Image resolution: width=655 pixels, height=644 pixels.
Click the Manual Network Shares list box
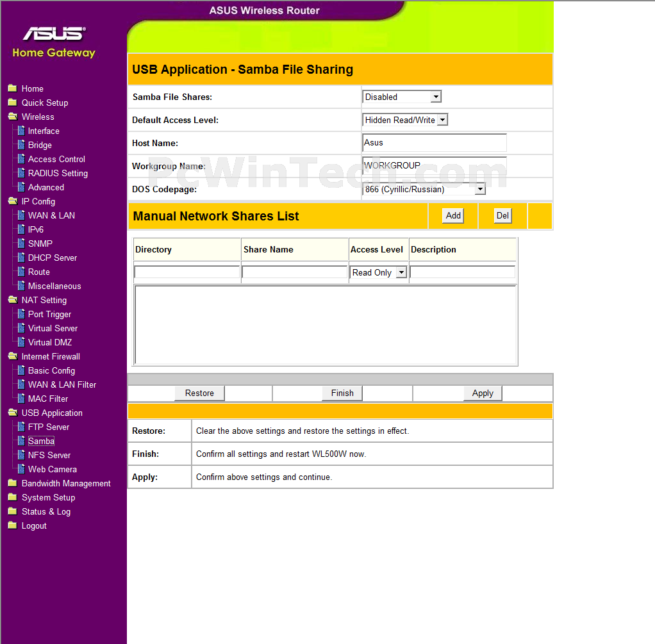[x=326, y=325]
